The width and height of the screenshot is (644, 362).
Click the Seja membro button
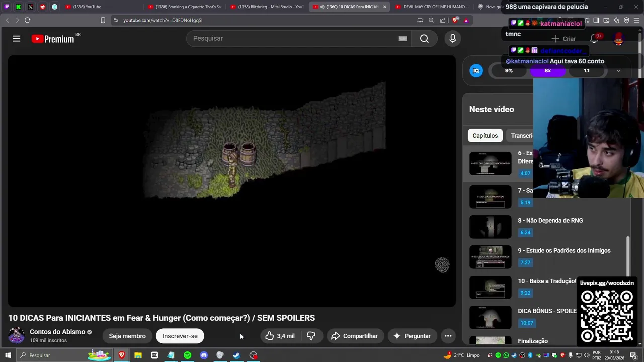[x=127, y=336]
